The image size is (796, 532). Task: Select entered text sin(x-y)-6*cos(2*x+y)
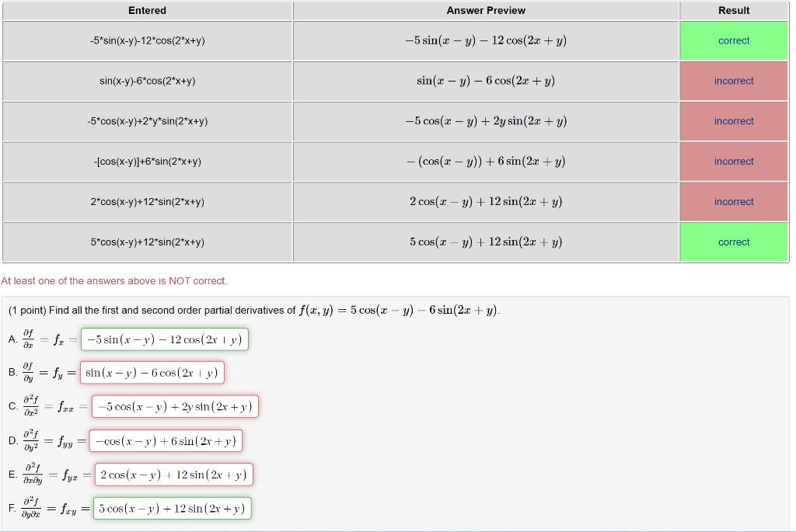click(x=147, y=81)
